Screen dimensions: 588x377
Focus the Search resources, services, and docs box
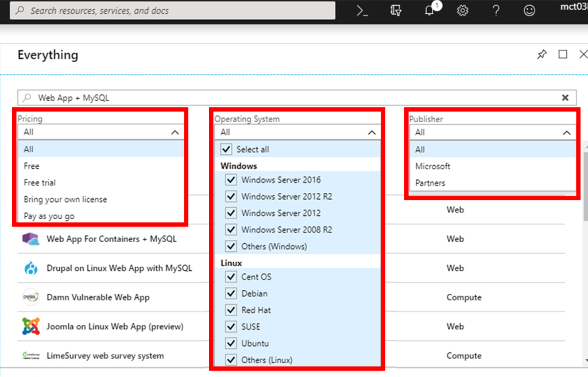coord(172,10)
